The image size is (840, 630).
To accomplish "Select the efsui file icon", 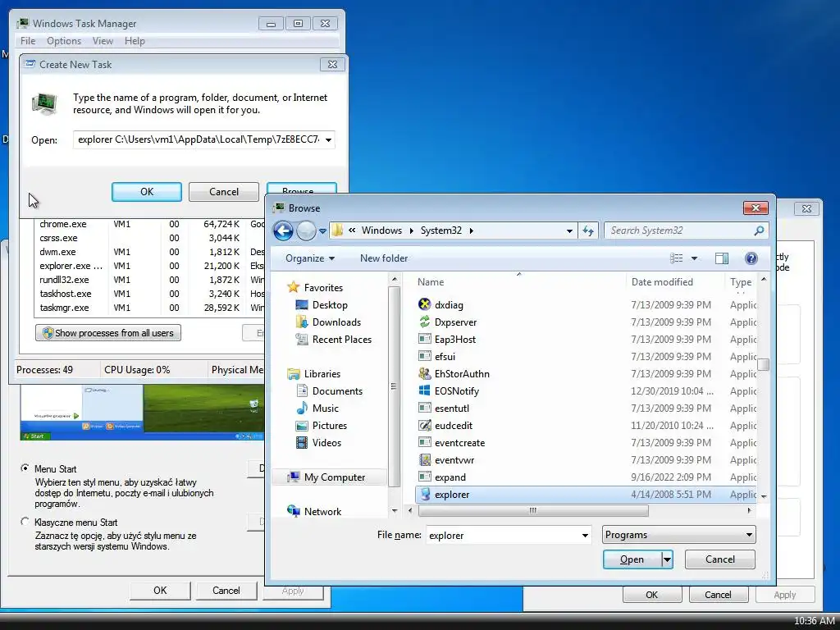I will pos(424,356).
